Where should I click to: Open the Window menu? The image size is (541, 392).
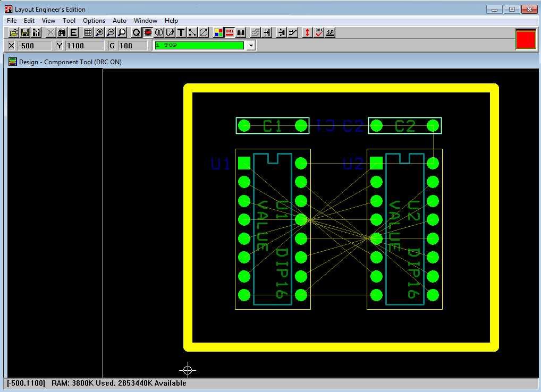click(145, 21)
